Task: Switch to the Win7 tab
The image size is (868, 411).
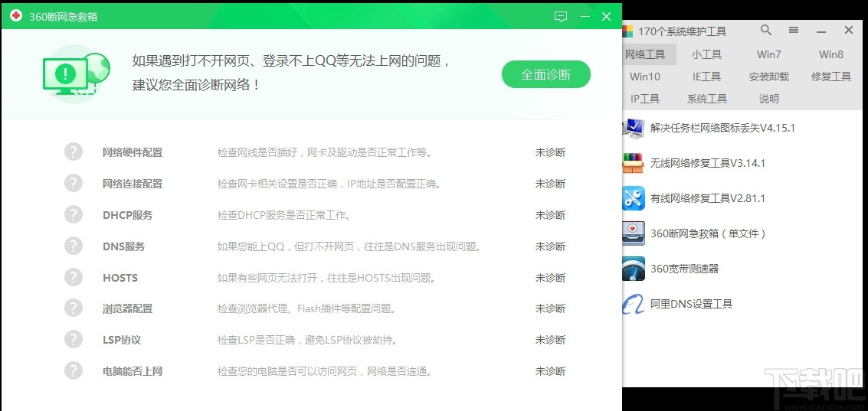Action: [769, 54]
